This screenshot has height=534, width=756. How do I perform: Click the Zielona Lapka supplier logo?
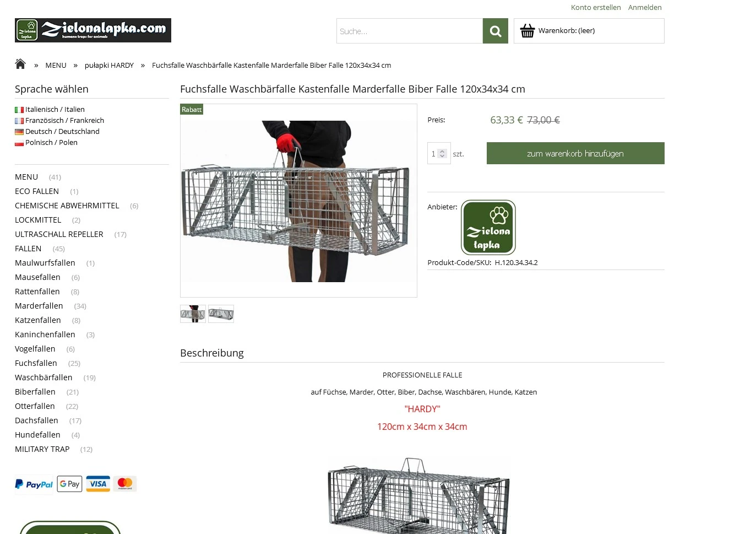(x=488, y=227)
